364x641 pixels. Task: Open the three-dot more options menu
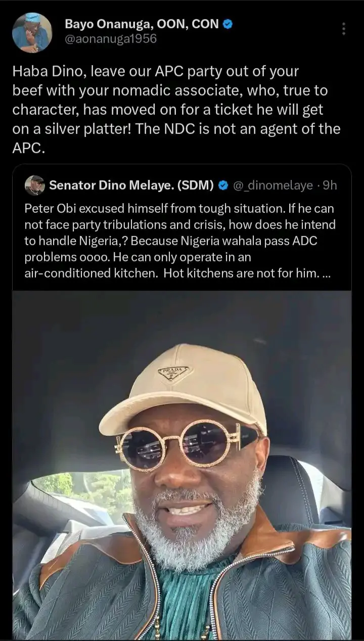point(344,28)
